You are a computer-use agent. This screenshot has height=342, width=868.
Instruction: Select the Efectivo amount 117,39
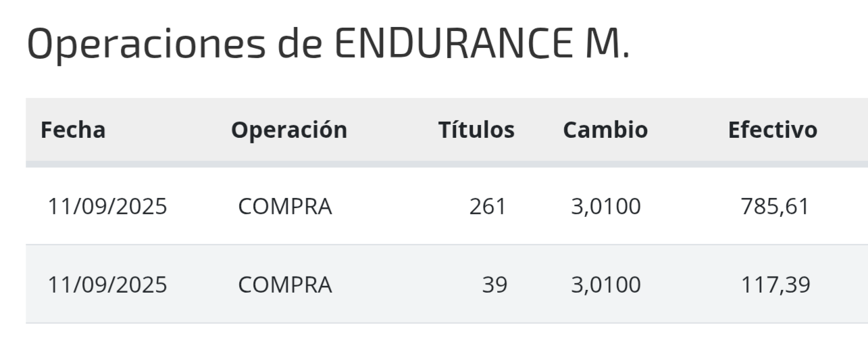coord(776,285)
